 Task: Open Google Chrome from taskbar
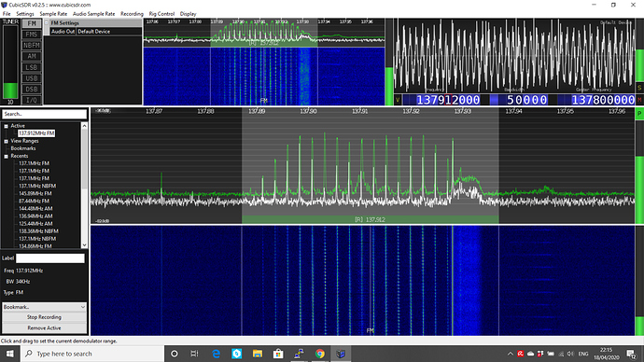[320, 354]
